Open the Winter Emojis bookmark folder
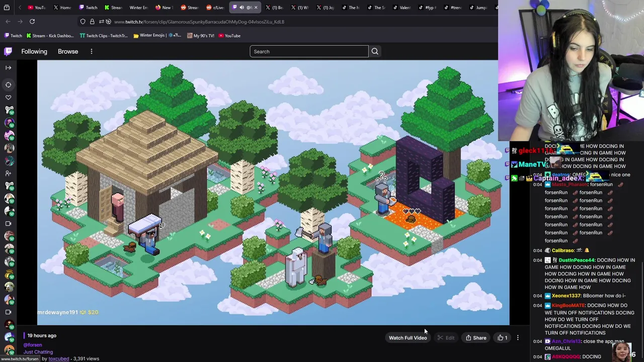Image resolution: width=644 pixels, height=362 pixels. [157, 36]
